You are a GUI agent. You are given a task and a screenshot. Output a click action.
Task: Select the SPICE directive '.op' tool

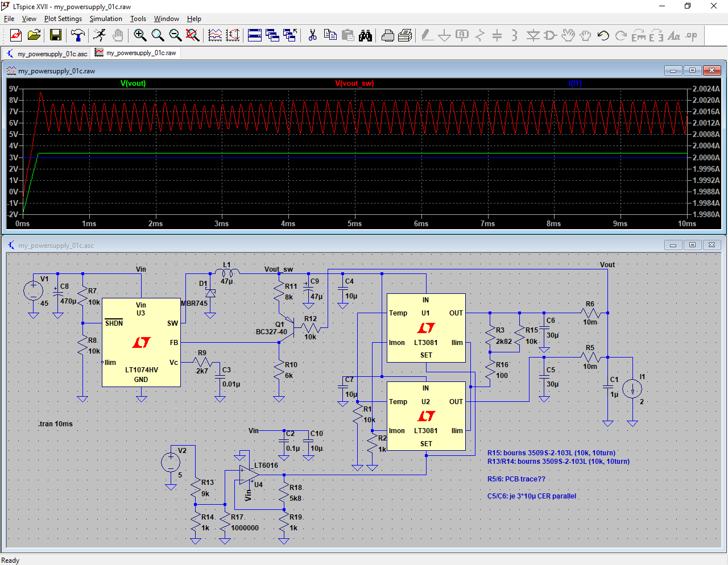coord(692,35)
